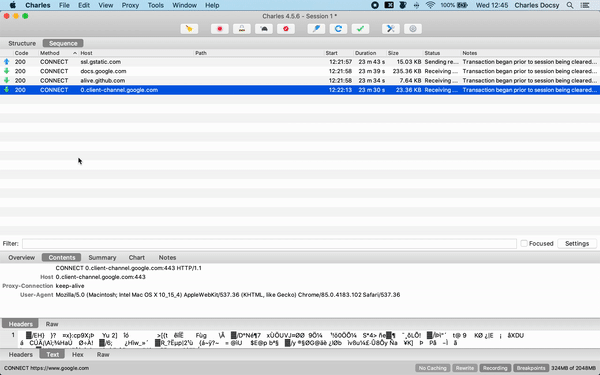The width and height of the screenshot is (600, 375).
Task: Toggle the Breakpoints status button
Action: coord(531,368)
